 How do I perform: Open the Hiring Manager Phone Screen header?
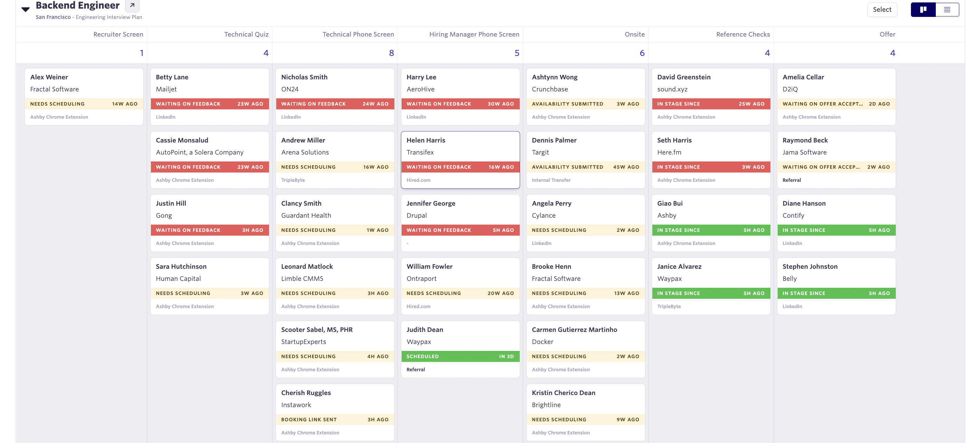click(x=474, y=34)
